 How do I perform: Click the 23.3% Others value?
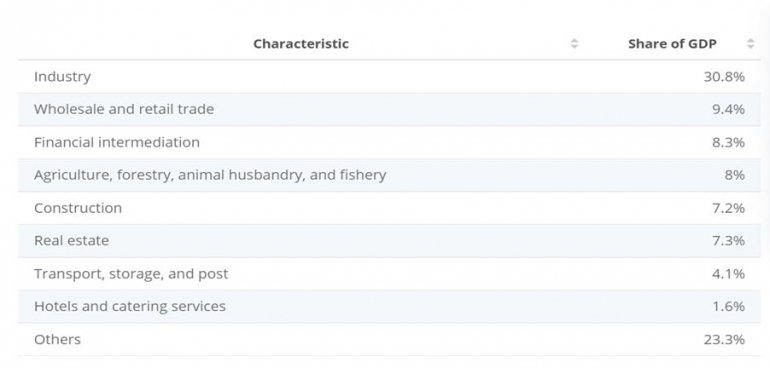point(724,340)
